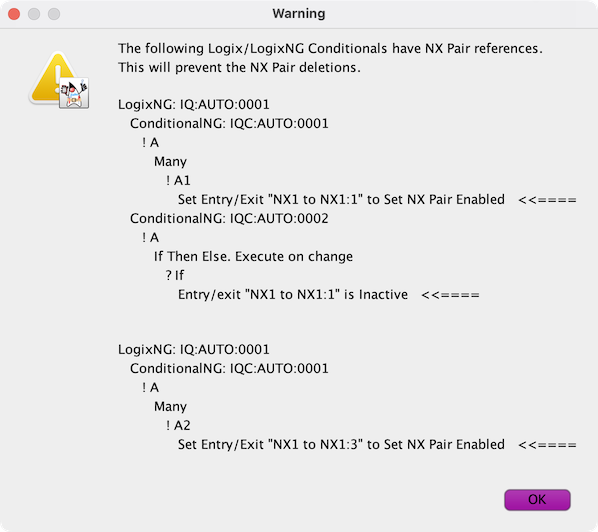This screenshot has height=532, width=598.
Task: Select the 'This will prevent' deletions text
Action: [239, 68]
